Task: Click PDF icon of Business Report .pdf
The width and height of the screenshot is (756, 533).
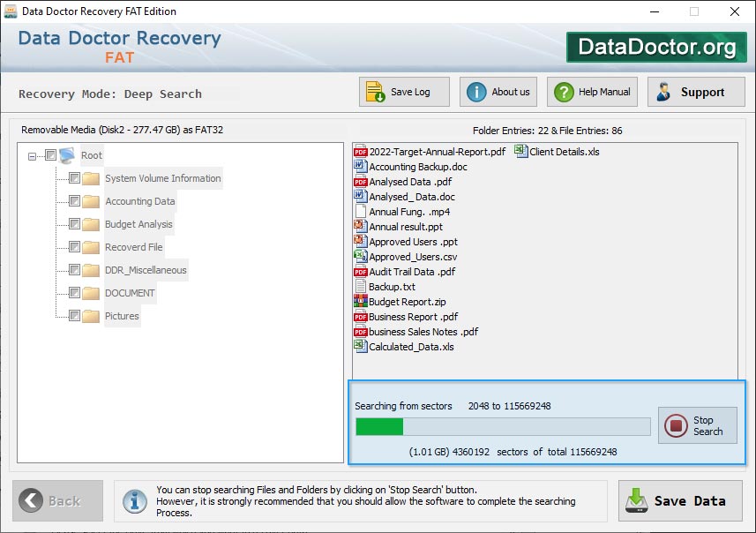Action: click(361, 317)
